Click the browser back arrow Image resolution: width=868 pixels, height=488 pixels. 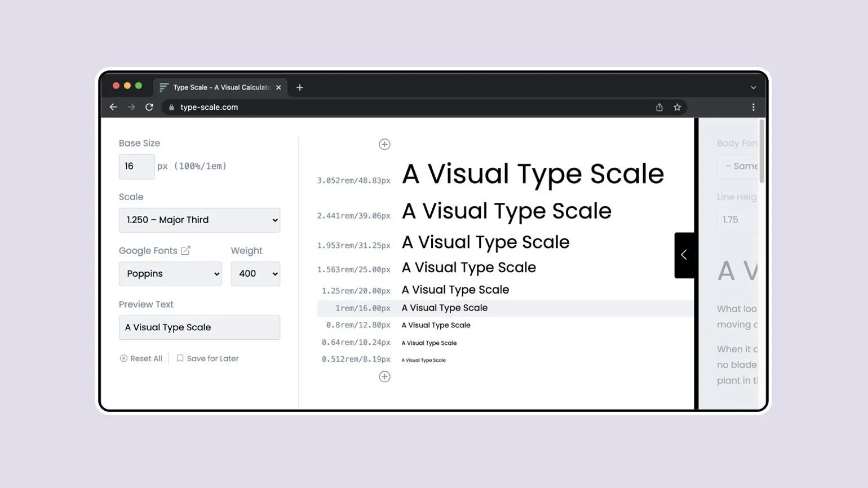(113, 107)
